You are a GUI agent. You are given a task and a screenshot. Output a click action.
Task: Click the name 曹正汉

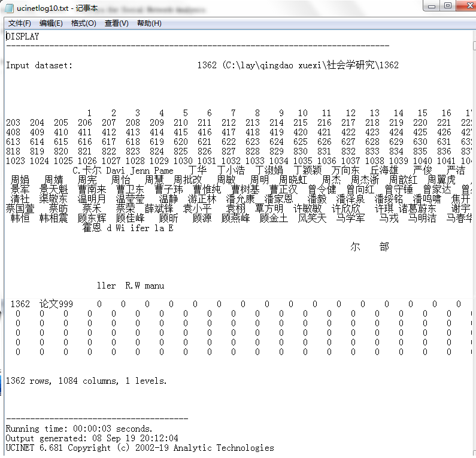click(x=284, y=189)
